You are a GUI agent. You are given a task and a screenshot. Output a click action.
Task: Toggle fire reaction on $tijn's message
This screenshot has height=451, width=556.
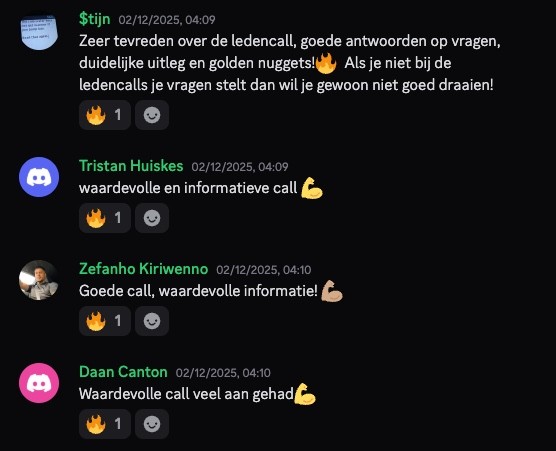click(x=105, y=115)
